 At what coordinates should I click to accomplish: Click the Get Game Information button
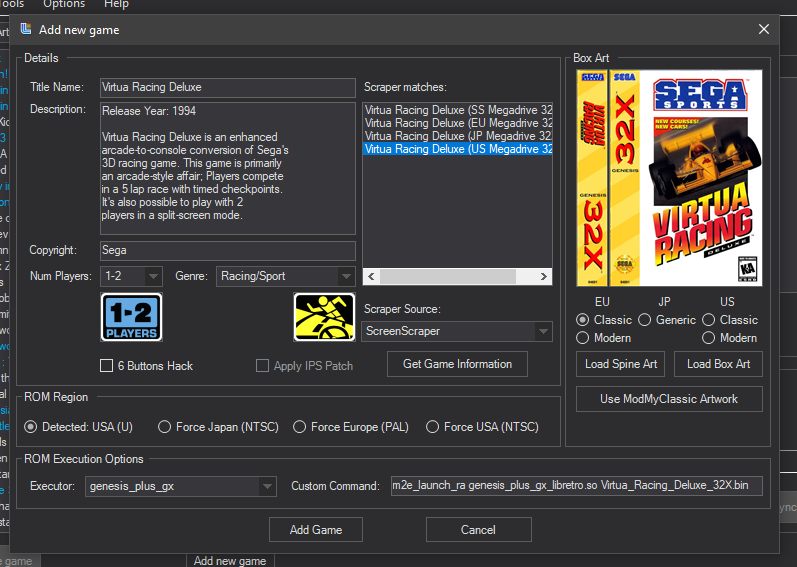coord(457,364)
